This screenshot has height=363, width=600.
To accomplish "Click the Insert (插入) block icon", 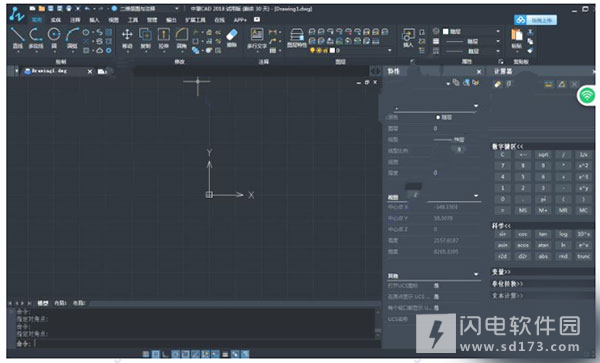I will [x=408, y=38].
